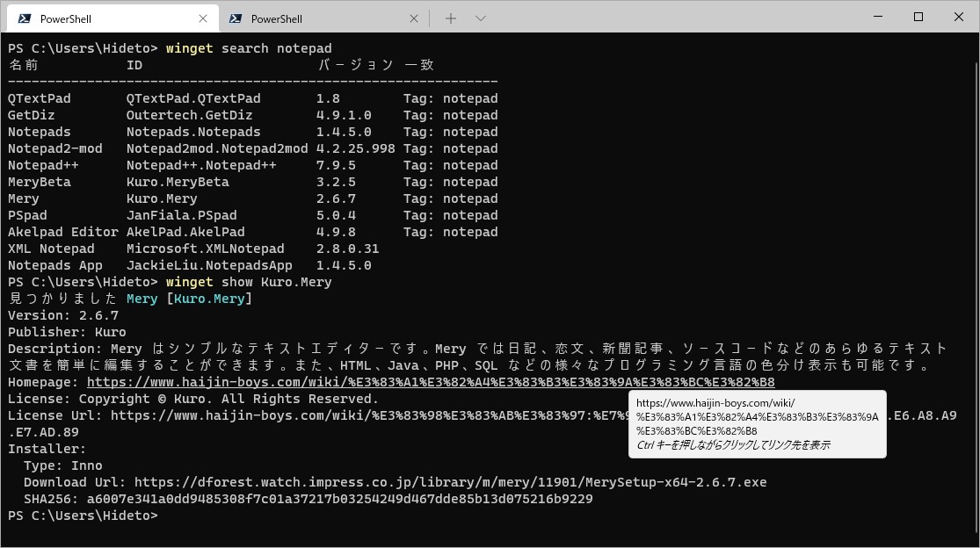
Task: Click the PowerShell icon on the second tab
Action: click(236, 18)
